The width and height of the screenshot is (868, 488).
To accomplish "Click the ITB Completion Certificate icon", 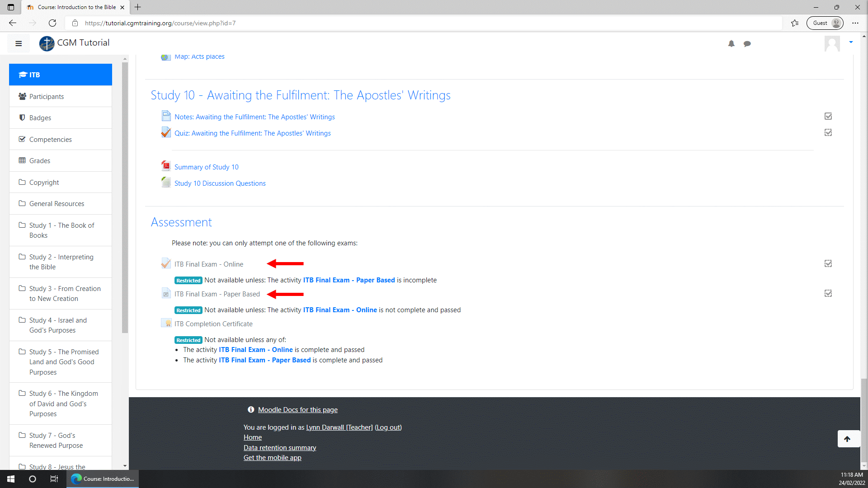I will click(166, 323).
